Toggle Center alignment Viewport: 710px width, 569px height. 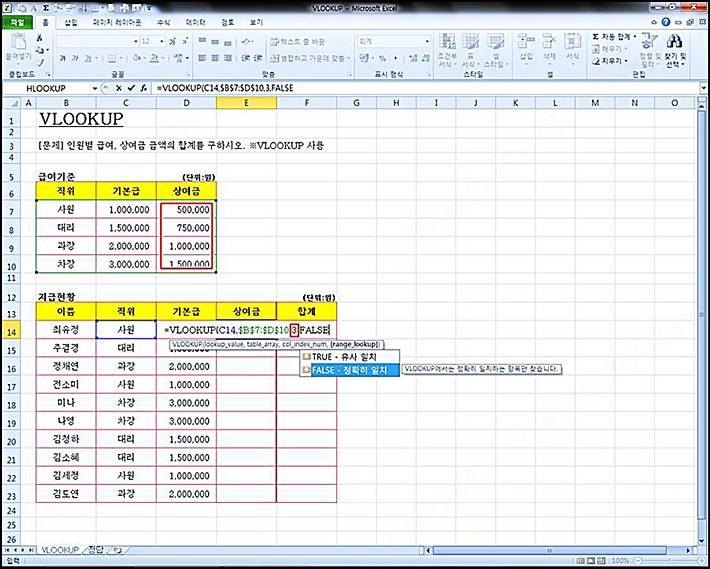pos(215,58)
